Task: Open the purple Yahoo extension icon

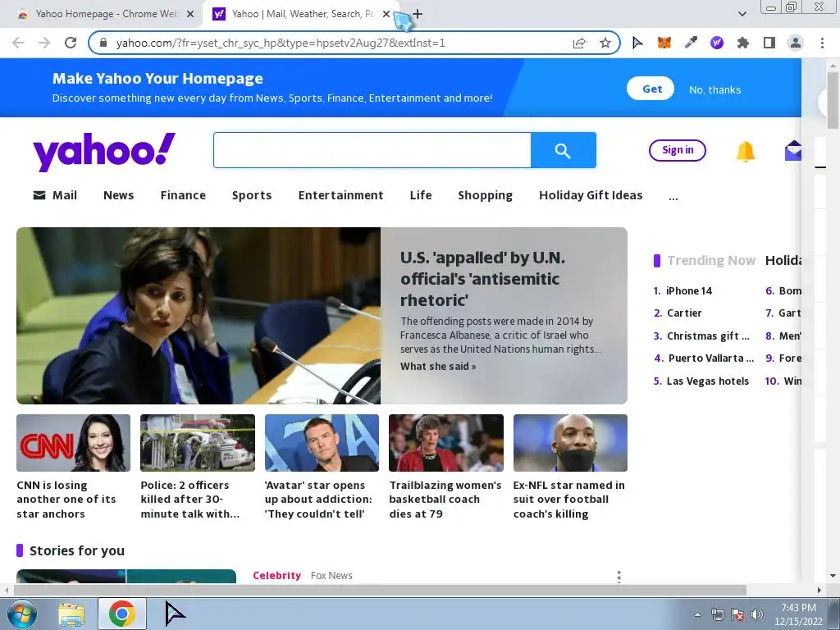Action: click(717, 43)
